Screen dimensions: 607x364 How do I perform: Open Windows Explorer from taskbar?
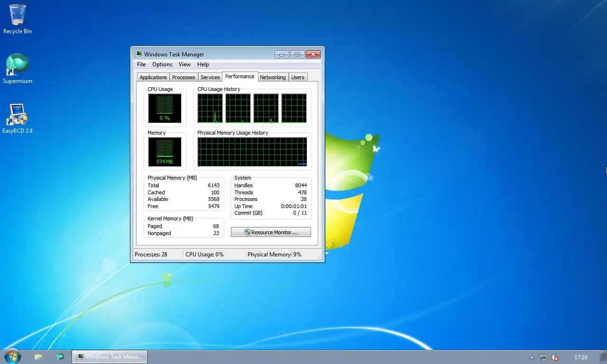(38, 357)
